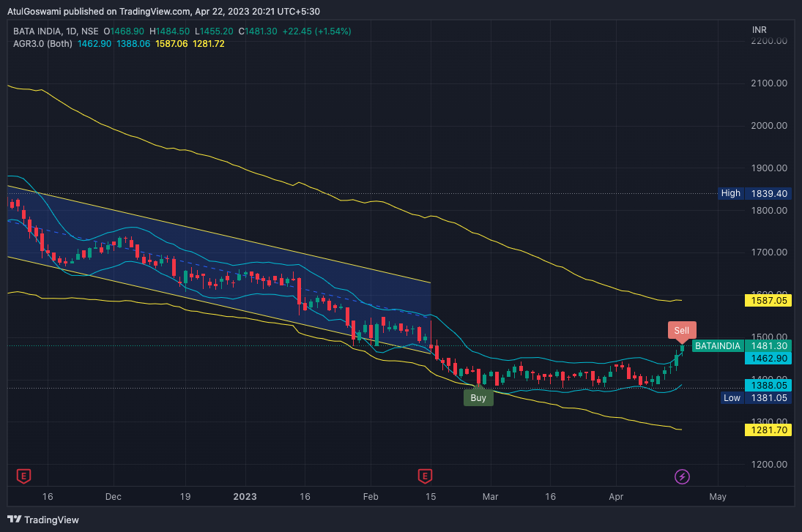802x532 pixels.
Task: Click the Mar date axis label
Action: [x=490, y=497]
